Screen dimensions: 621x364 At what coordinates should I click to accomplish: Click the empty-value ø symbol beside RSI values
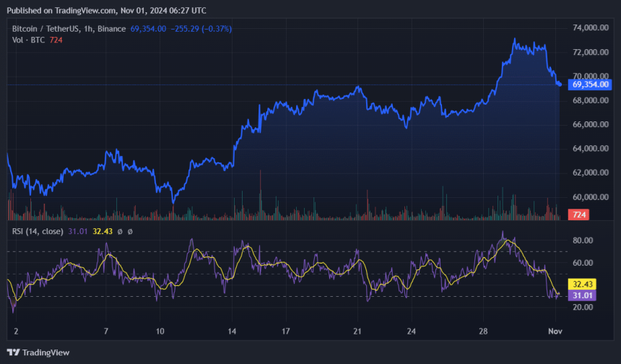[x=119, y=231]
